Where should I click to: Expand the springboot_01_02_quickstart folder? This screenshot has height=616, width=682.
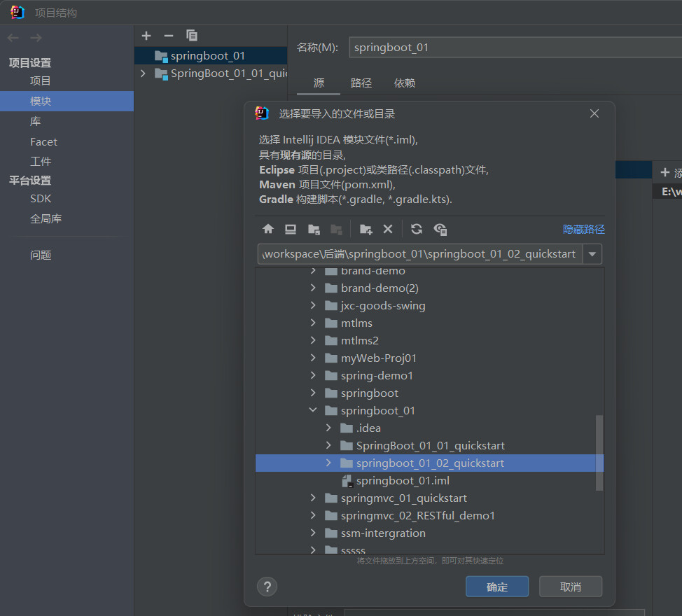[329, 463]
